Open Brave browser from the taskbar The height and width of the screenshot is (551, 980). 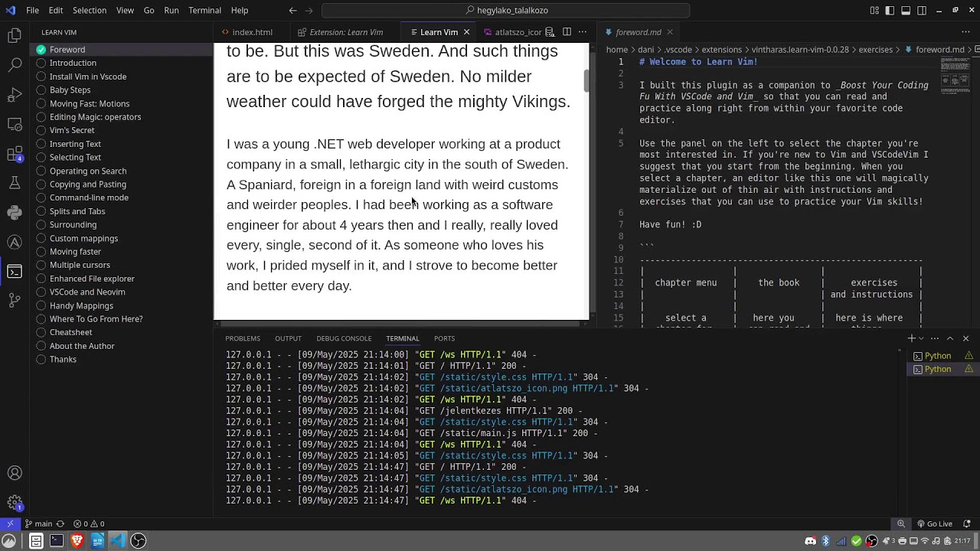tap(77, 541)
